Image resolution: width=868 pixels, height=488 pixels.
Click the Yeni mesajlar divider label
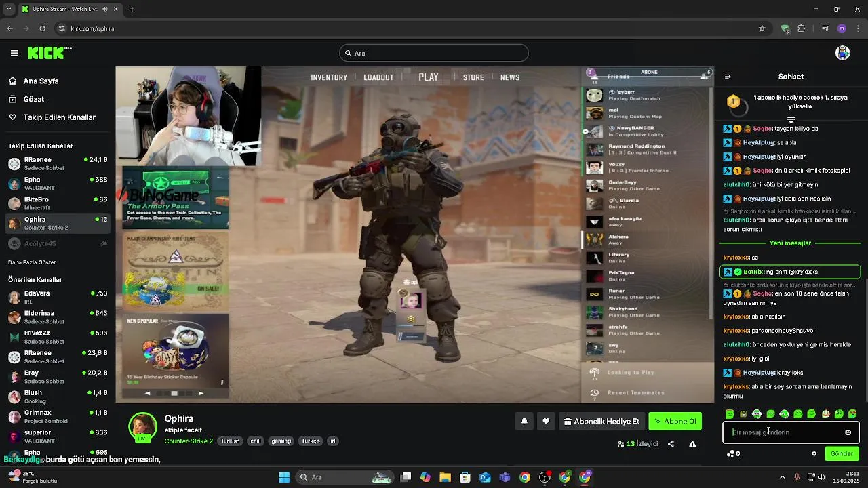click(x=790, y=243)
